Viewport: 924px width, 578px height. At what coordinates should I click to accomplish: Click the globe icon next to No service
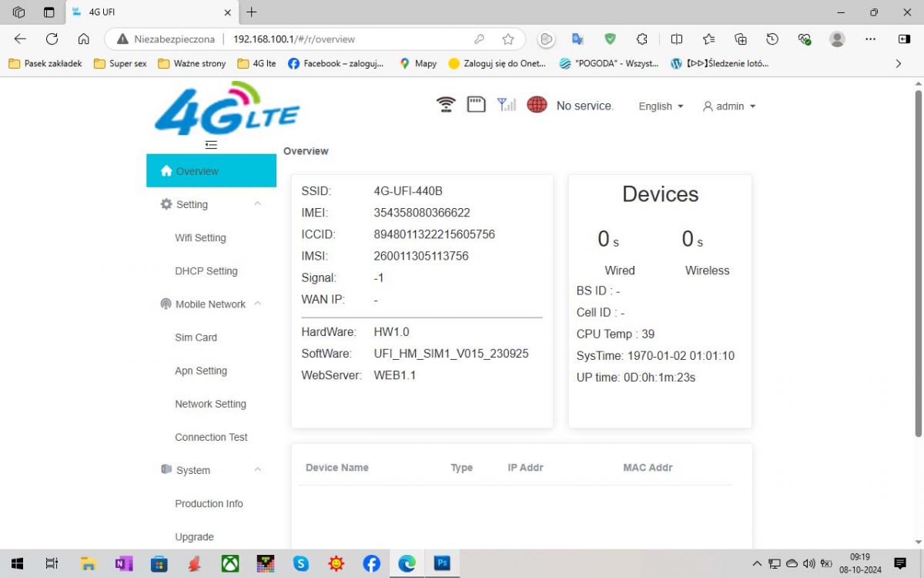pos(537,104)
